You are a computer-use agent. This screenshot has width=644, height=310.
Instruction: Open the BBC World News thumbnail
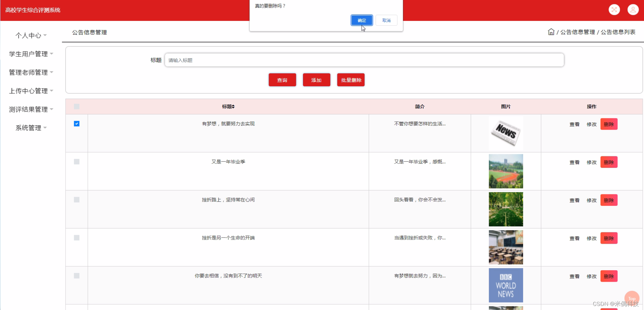coord(506,285)
